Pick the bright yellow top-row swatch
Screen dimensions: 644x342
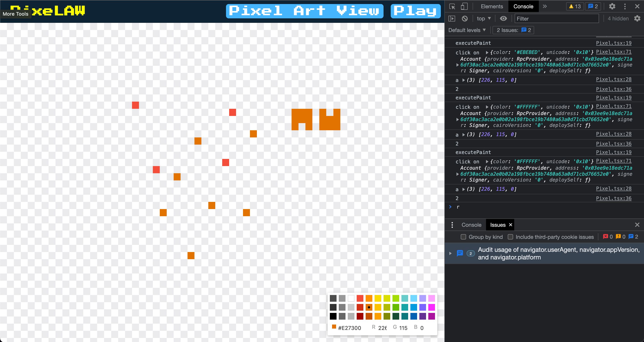pos(378,298)
